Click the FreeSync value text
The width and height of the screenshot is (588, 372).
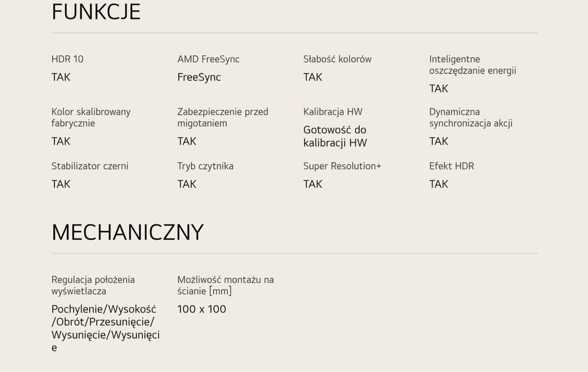click(x=199, y=77)
